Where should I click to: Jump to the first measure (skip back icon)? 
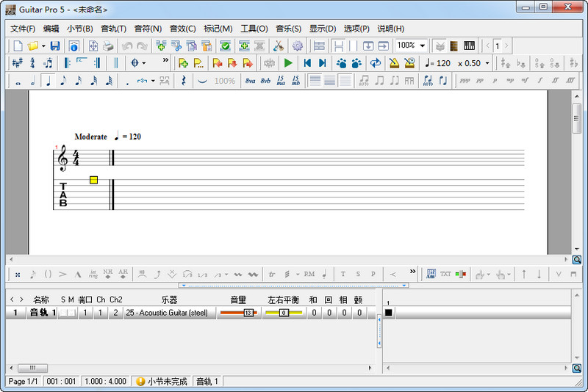pyautogui.click(x=307, y=63)
